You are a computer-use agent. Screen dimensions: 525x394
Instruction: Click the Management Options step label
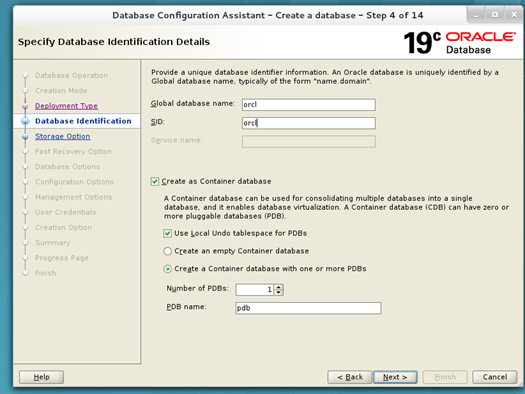tap(73, 197)
